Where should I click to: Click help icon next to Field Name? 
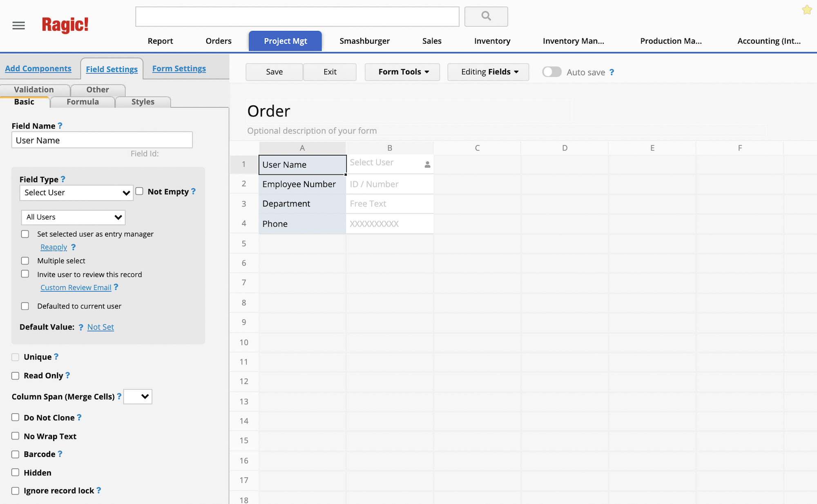(60, 126)
